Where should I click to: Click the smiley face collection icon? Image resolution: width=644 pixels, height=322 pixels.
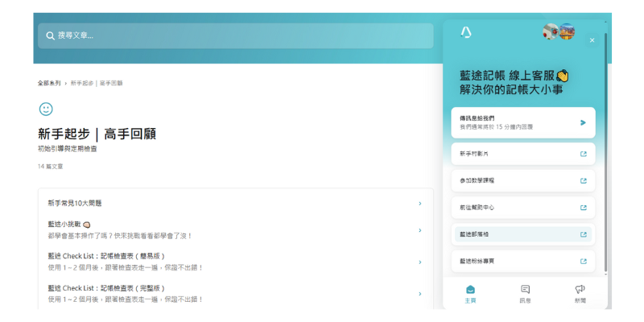pos(46,109)
